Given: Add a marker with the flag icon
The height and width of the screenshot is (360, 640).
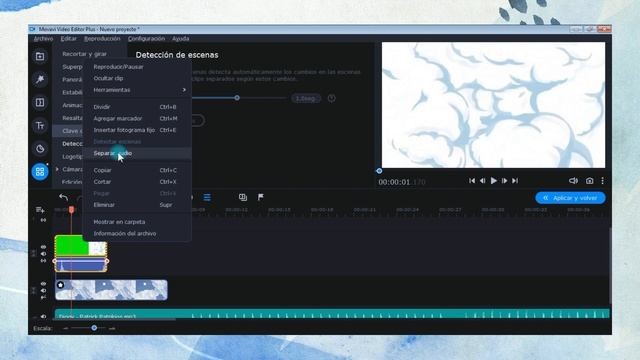Looking at the screenshot, I should pos(261,197).
